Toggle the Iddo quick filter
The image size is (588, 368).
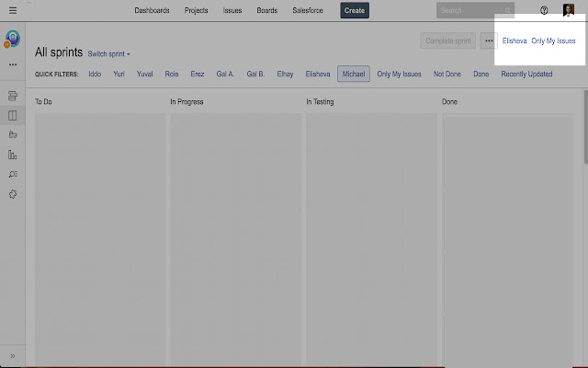[95, 74]
